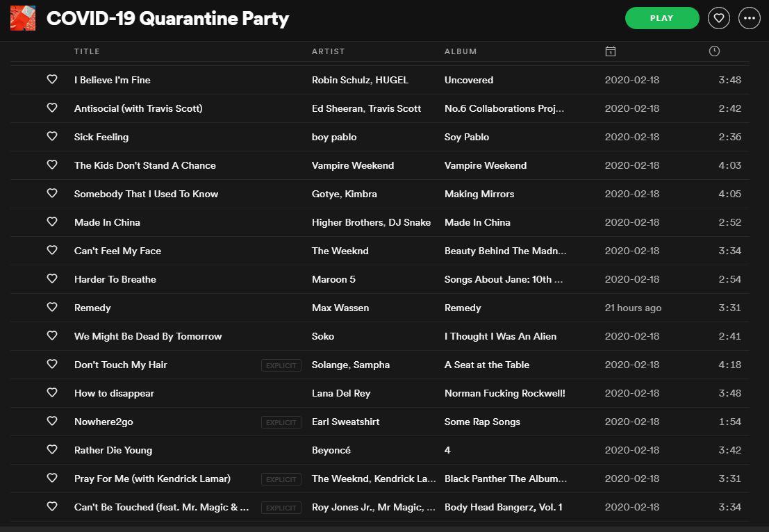The width and height of the screenshot is (769, 532).
Task: Open album Some Rap Songs
Action: (482, 422)
